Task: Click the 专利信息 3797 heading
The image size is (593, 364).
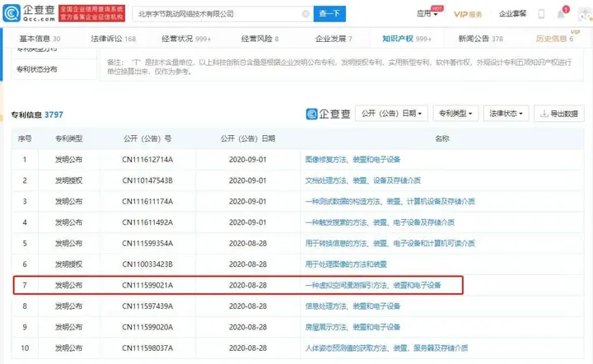Action: (x=37, y=115)
